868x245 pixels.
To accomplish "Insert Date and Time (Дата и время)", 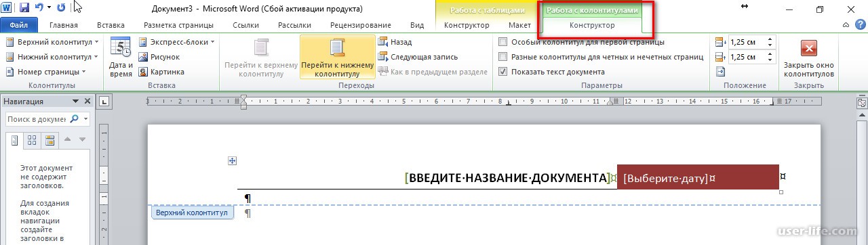I will click(x=121, y=58).
